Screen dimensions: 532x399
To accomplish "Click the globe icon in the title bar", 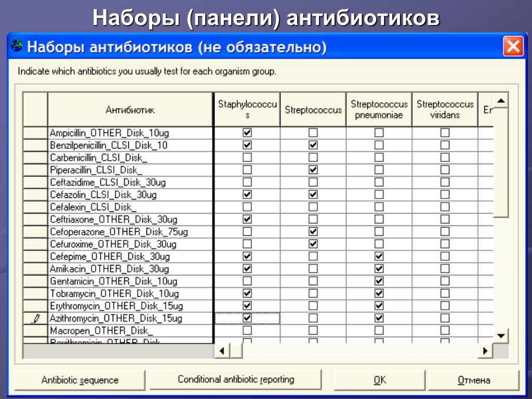I will [17, 46].
